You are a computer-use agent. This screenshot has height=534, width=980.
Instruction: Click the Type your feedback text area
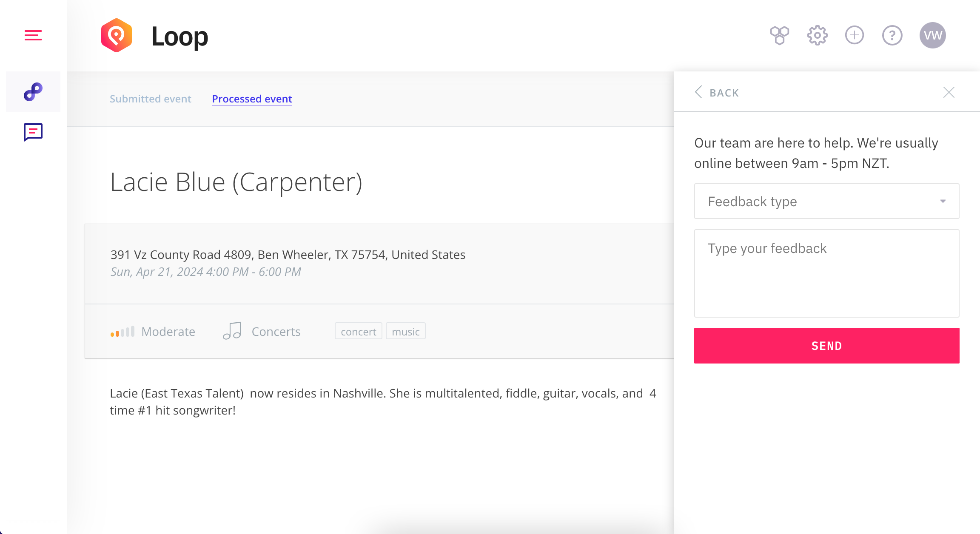click(x=826, y=273)
